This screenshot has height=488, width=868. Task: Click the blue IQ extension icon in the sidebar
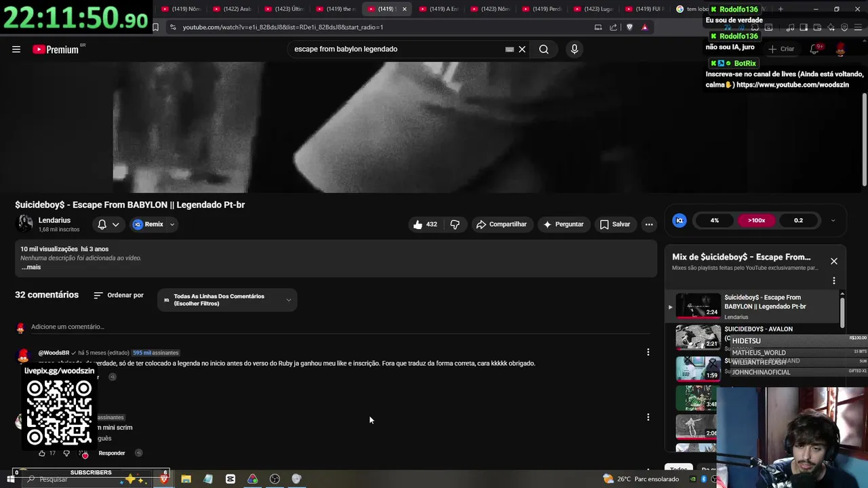[679, 220]
